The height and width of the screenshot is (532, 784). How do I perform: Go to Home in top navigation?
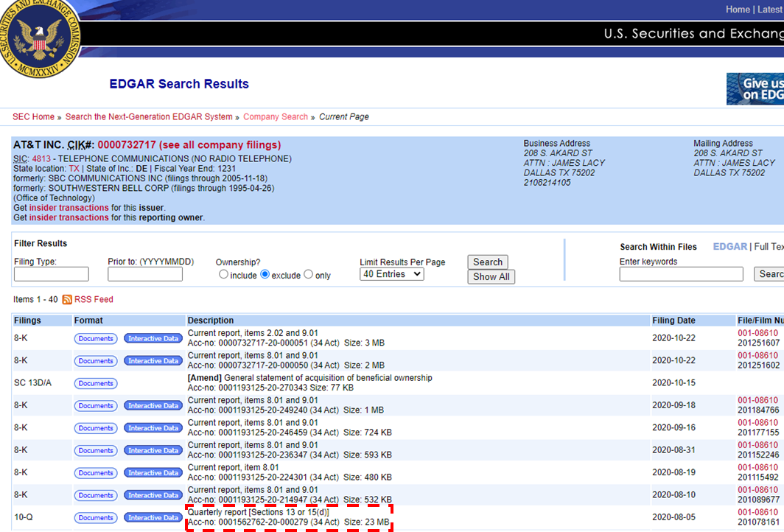[x=738, y=10]
